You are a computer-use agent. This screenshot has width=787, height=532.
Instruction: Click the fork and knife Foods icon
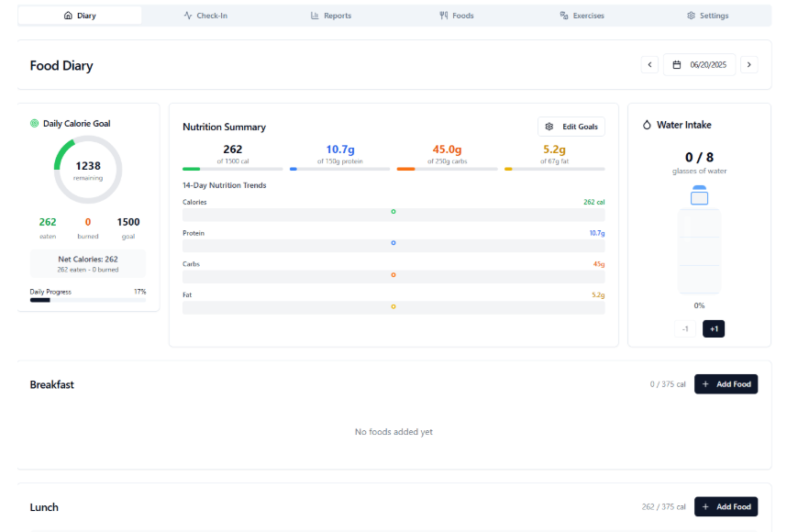444,16
